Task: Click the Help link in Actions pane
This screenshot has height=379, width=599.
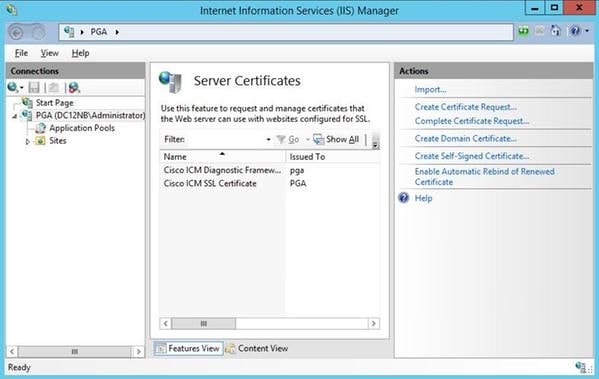Action: (423, 198)
